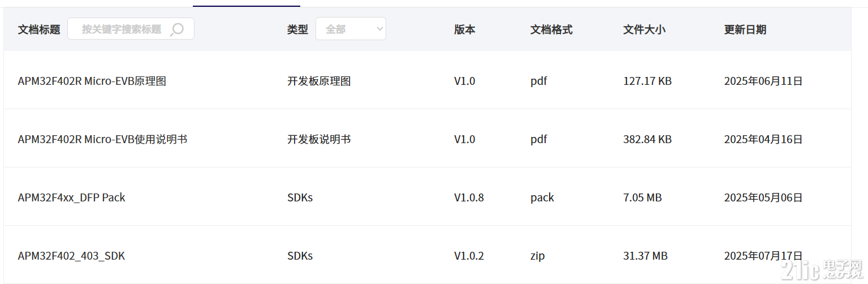Image resolution: width=868 pixels, height=284 pixels.
Task: Click the zip format cell of SDK row
Action: click(x=538, y=256)
